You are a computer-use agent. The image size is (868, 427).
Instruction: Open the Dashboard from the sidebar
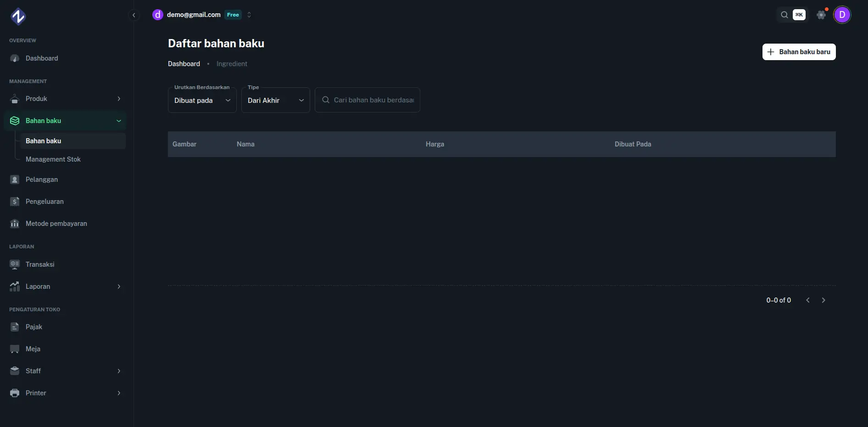click(x=41, y=58)
